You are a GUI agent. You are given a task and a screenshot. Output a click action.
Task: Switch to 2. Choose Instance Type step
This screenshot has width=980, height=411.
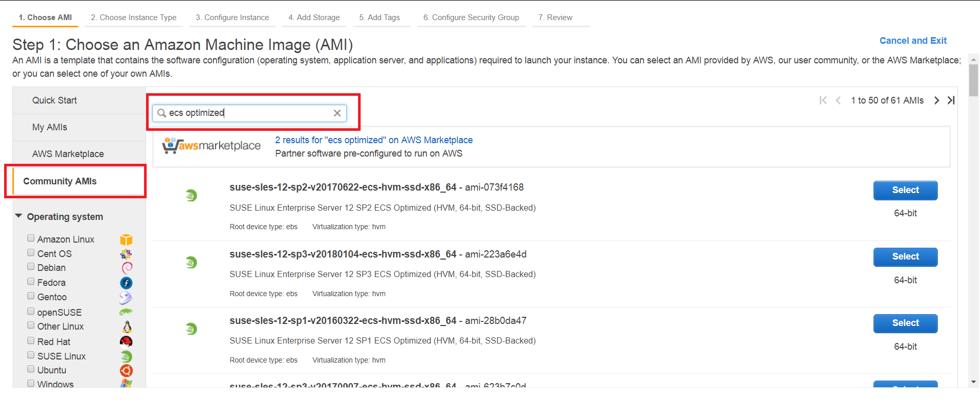[x=133, y=18]
